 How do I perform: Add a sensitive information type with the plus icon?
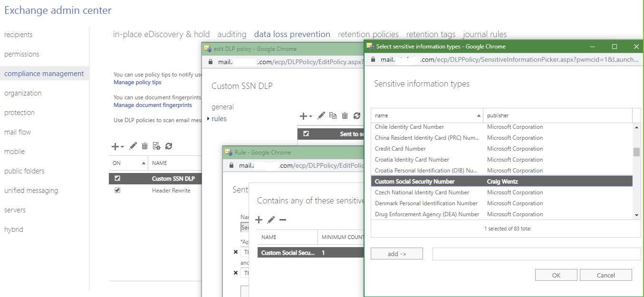258,220
